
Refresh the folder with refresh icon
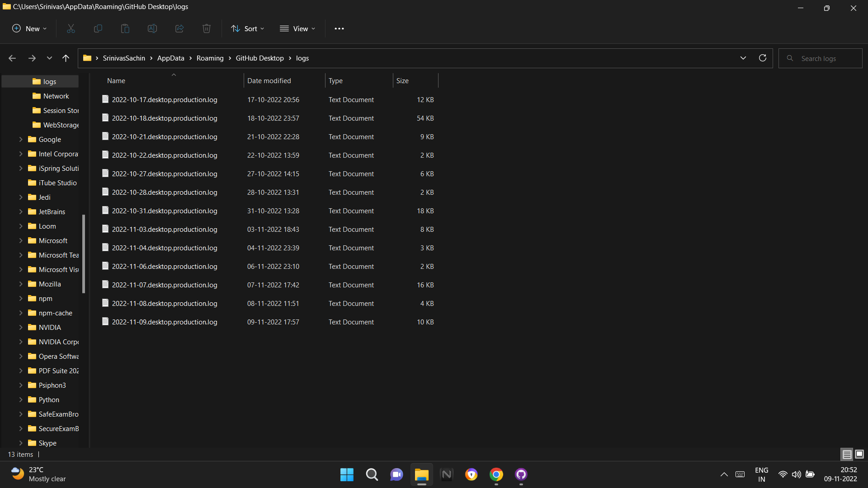[x=762, y=58]
